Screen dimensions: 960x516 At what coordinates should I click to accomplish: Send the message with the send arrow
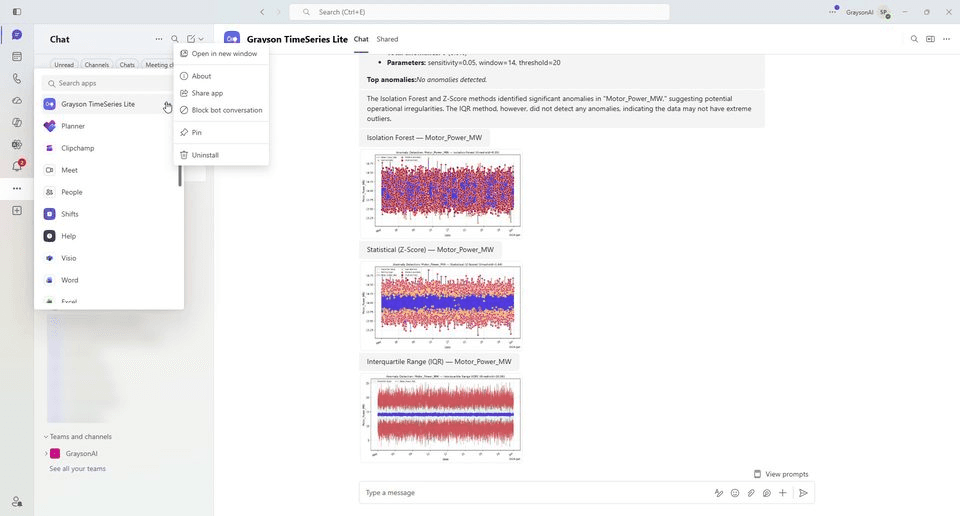[803, 493]
